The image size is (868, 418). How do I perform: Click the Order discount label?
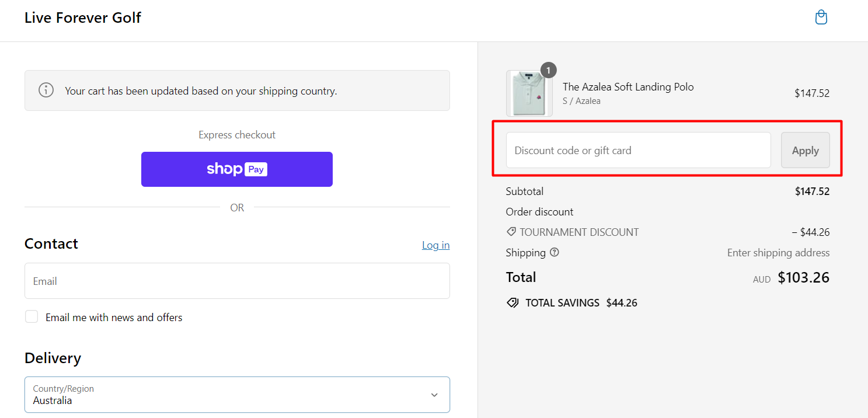pos(540,212)
